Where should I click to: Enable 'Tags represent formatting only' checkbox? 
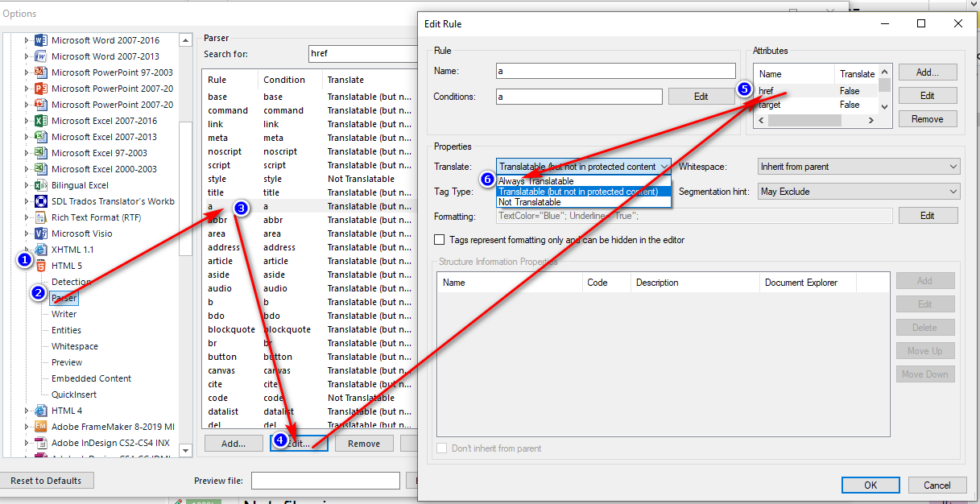(x=439, y=240)
